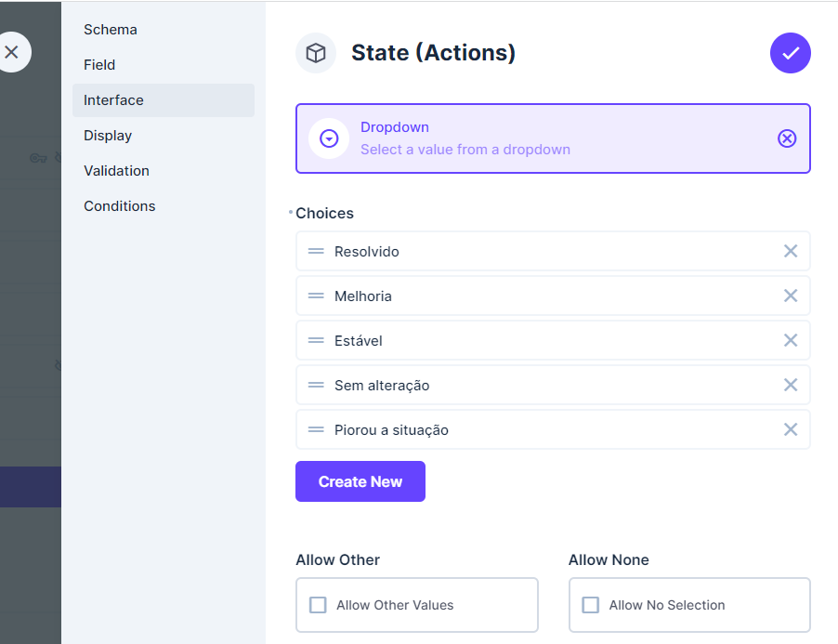Click the drag handle next to Resolvido

[317, 251]
